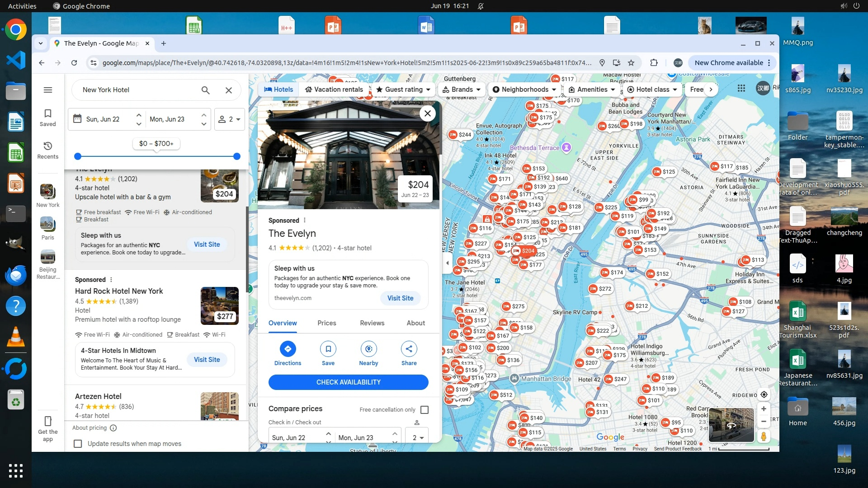
Task: Click the Save bookmark icon in hotel panel
Action: 328,349
